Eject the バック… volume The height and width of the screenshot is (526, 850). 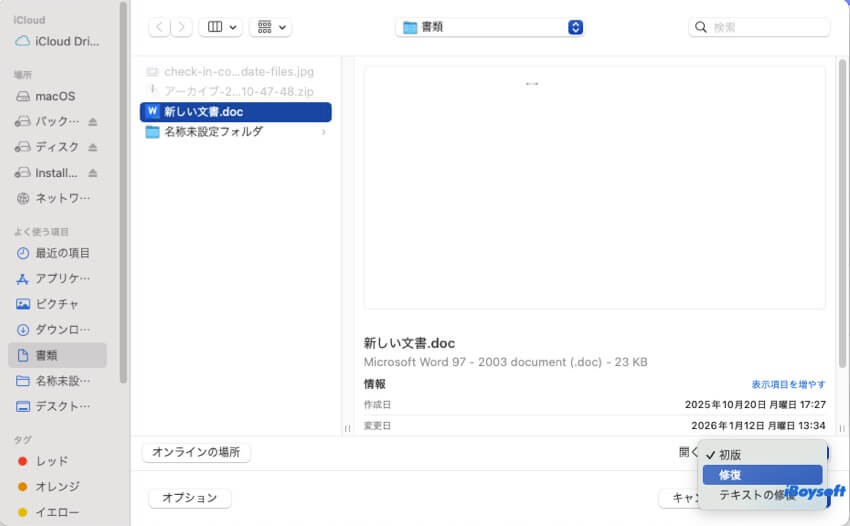[93, 121]
